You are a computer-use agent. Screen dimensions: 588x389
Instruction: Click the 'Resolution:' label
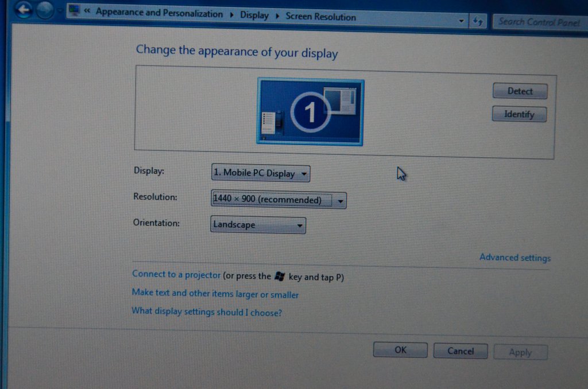pos(155,197)
